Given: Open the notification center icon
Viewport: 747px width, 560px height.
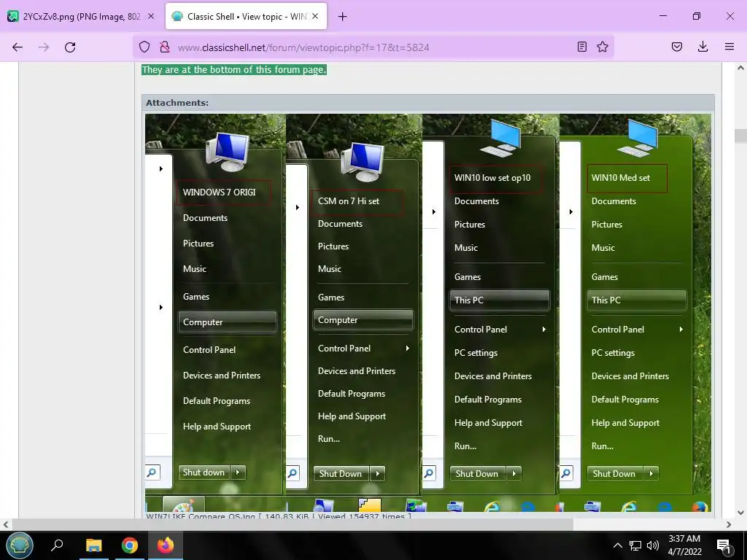Looking at the screenshot, I should [x=724, y=546].
